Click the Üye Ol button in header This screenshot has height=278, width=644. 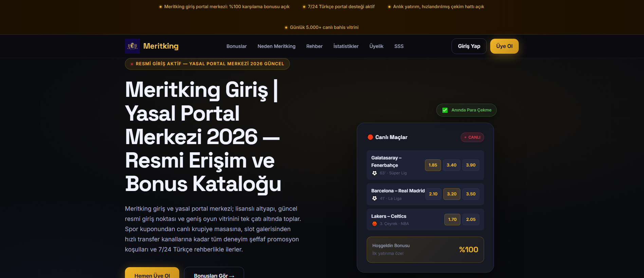[504, 46]
